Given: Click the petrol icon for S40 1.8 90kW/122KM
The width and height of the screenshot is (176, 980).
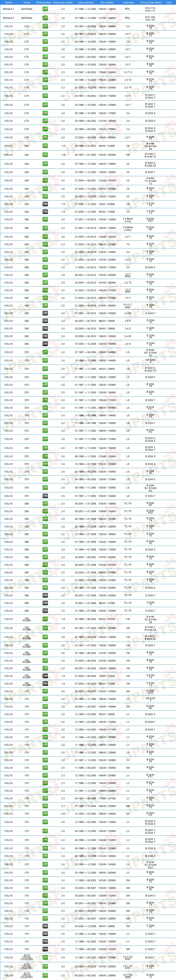Looking at the screenshot, I should tap(45, 146).
